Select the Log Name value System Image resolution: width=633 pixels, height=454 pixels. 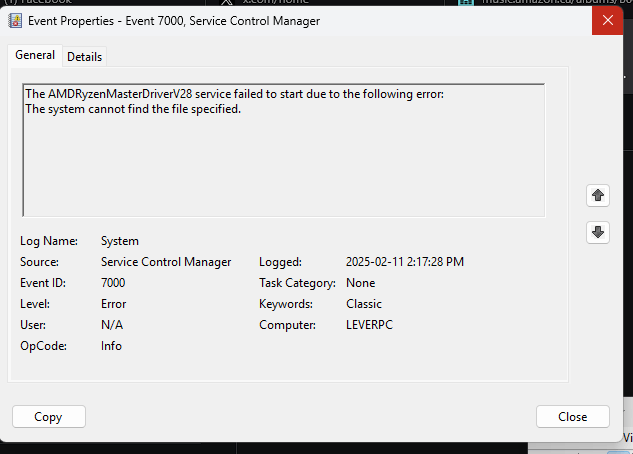coord(120,241)
